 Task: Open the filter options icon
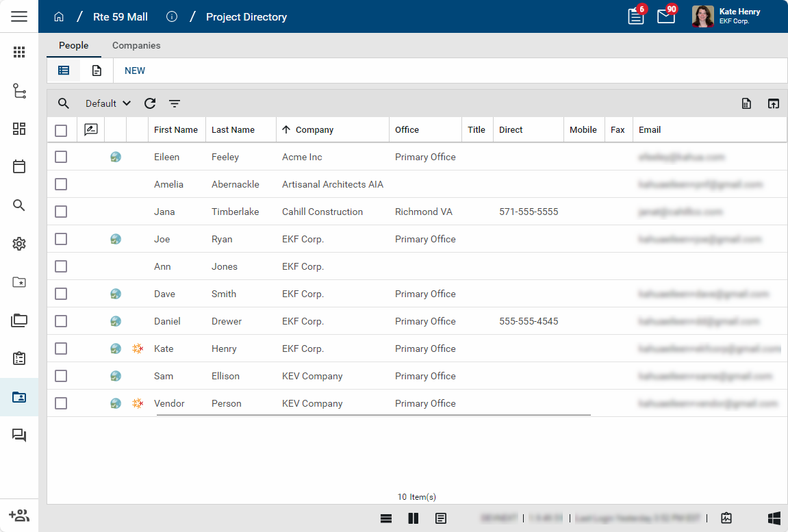[x=175, y=103]
